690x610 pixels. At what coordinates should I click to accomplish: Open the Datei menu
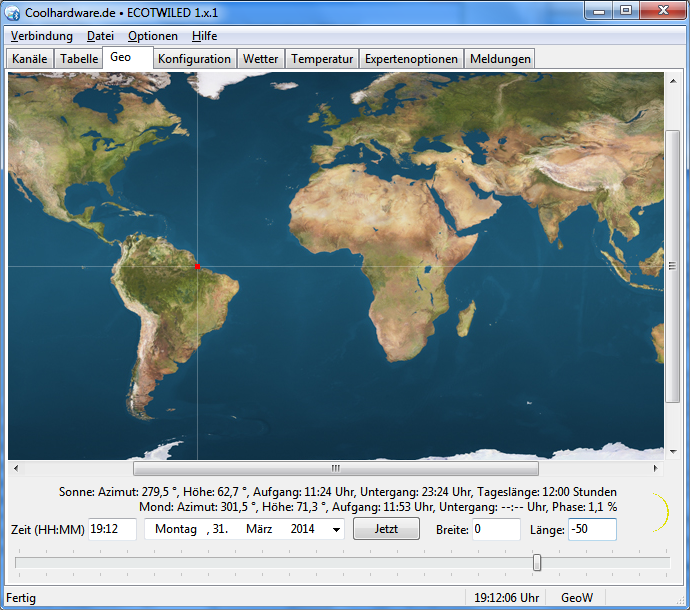pyautogui.click(x=100, y=36)
